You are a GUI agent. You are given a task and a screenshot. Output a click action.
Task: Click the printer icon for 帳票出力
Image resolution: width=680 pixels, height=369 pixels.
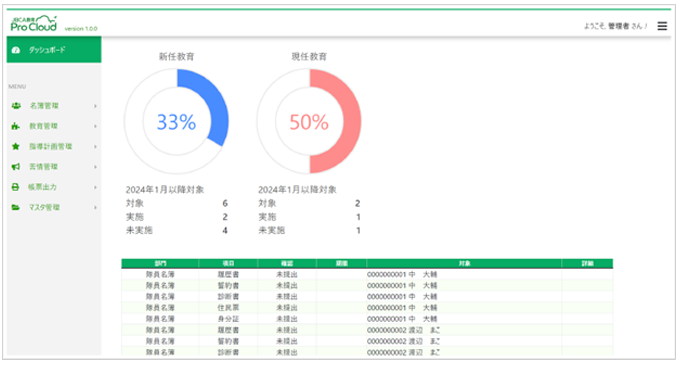click(15, 187)
